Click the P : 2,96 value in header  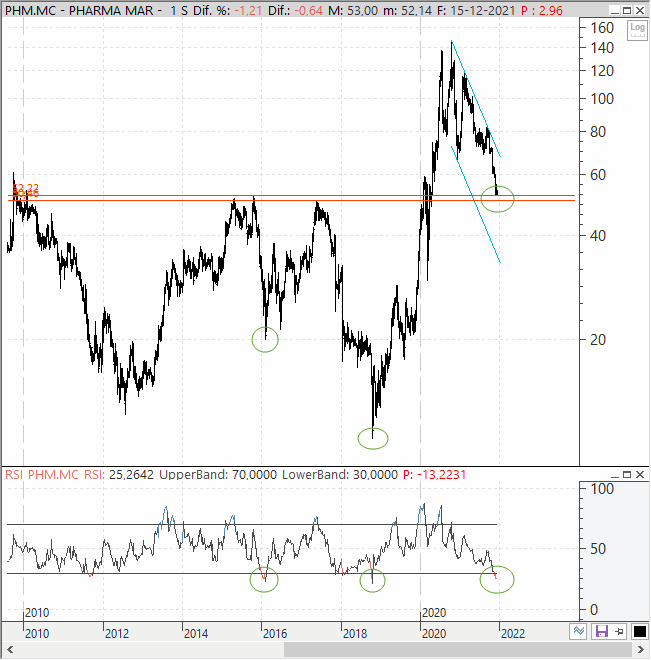[542, 11]
